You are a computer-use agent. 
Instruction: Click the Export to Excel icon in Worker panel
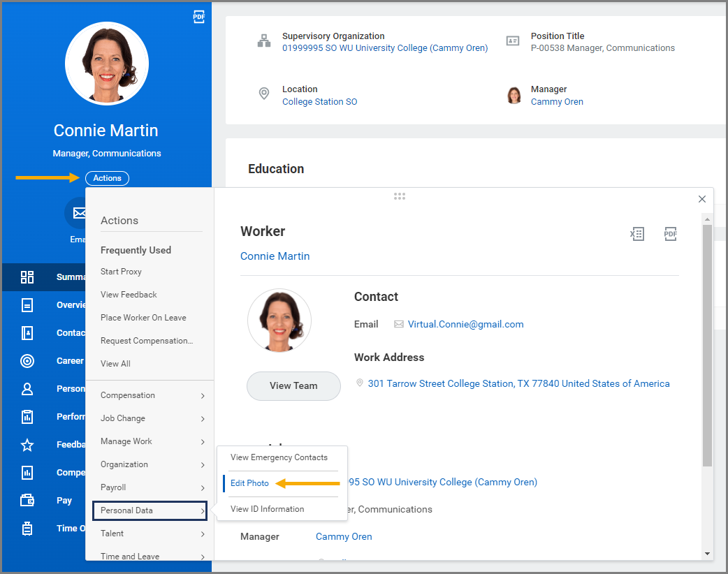(x=636, y=234)
